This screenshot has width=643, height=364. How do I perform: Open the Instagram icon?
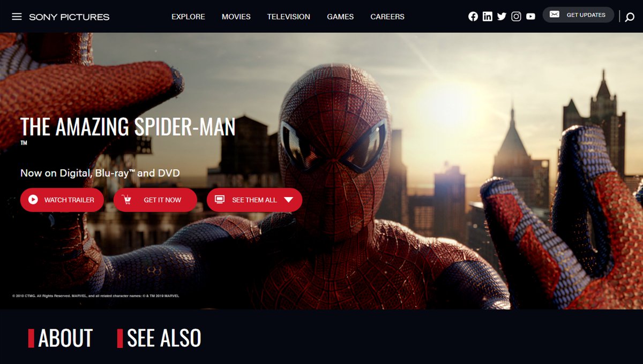coord(517,17)
